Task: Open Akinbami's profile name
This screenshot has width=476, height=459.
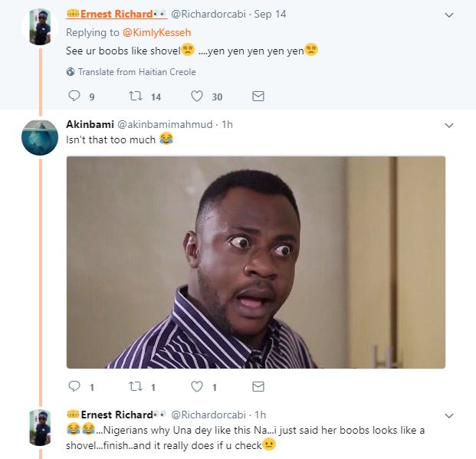Action: click(x=88, y=124)
